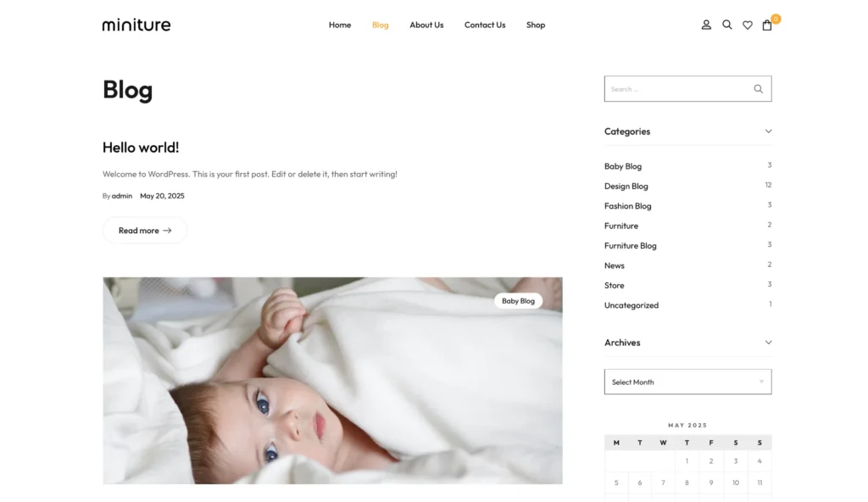Open the wishlist heart icon
Screen dimensions: 868x502
coord(748,25)
